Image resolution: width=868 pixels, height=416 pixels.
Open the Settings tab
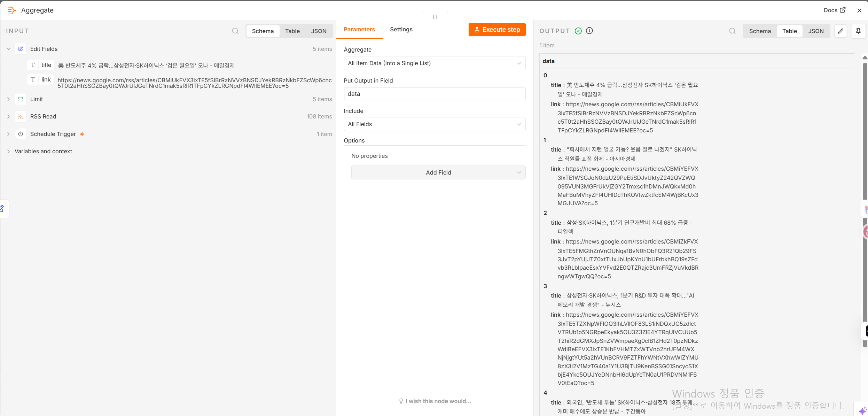pyautogui.click(x=401, y=30)
